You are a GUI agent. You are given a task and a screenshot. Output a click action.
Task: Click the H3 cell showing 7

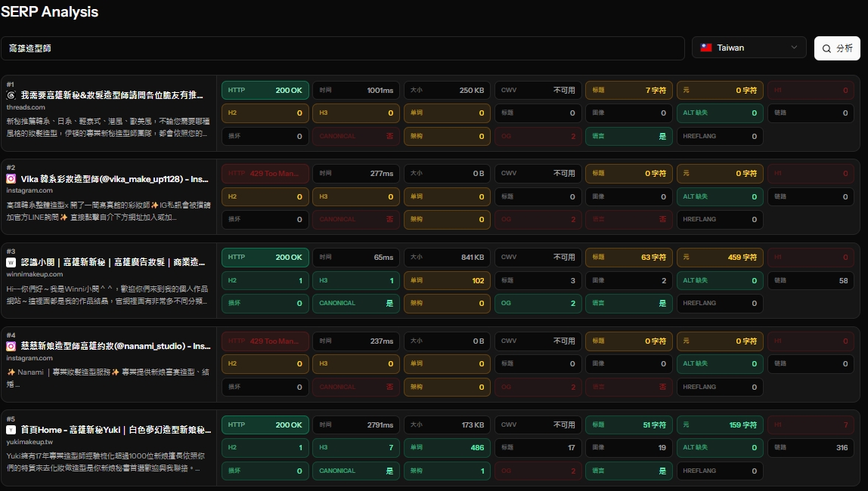pyautogui.click(x=356, y=447)
